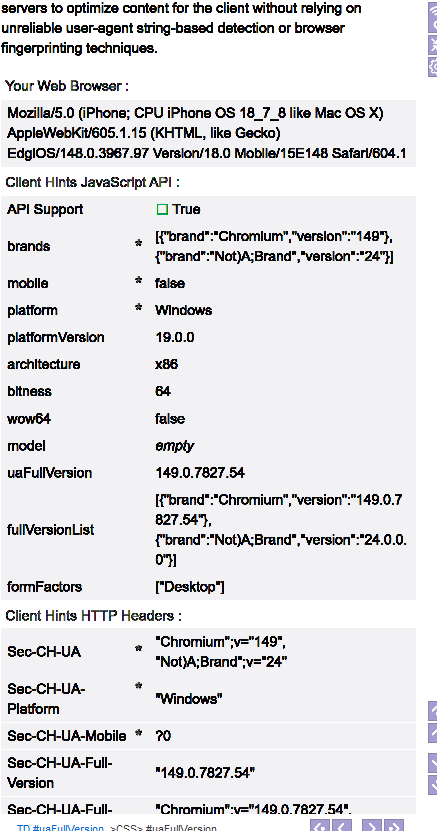Click the asterisk in Sec-CH-UA-Mobile row

[139, 734]
